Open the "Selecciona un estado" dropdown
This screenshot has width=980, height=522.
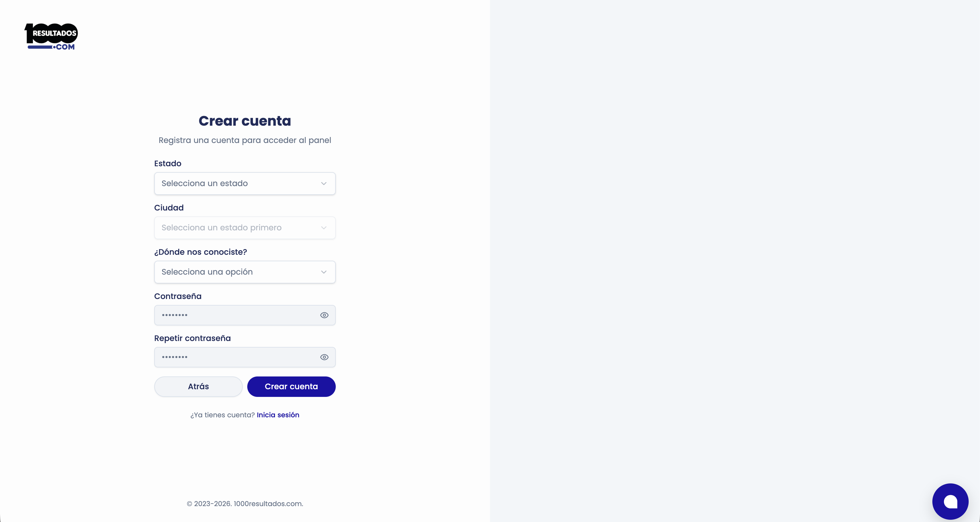tap(236, 184)
